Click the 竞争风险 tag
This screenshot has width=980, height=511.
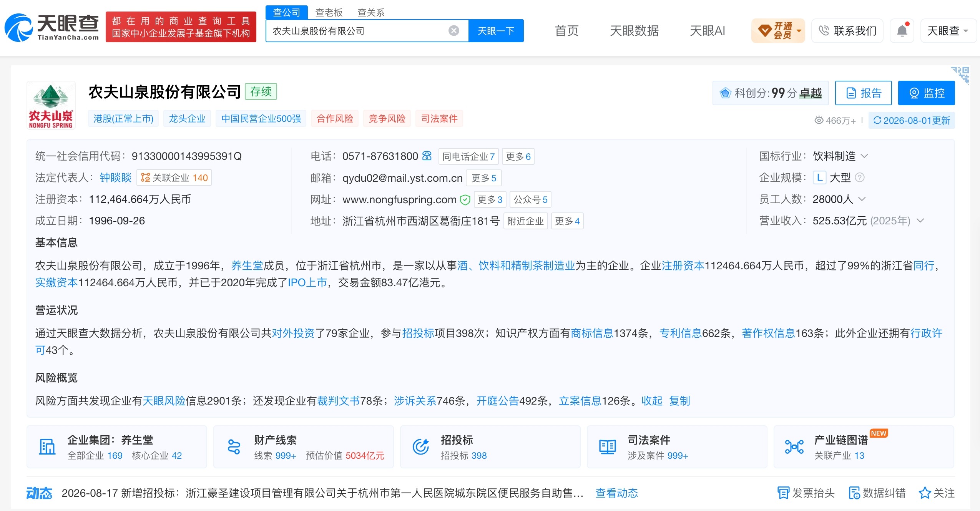(x=387, y=119)
